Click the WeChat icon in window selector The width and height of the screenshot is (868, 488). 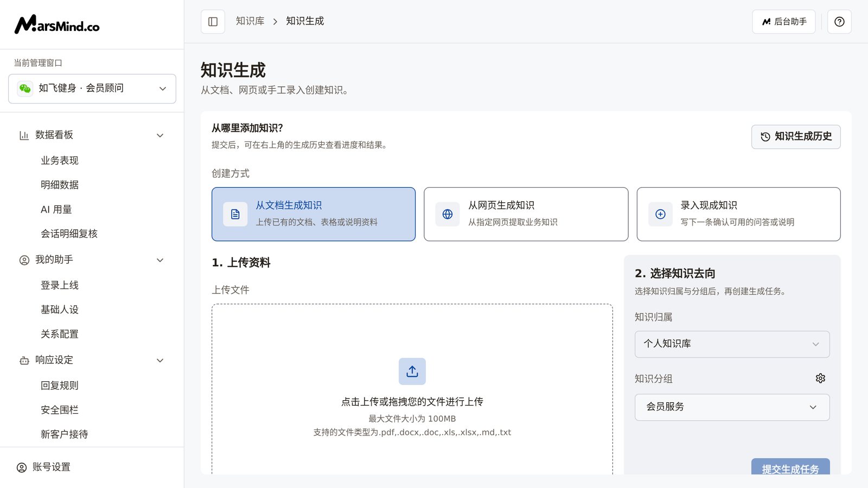click(25, 88)
